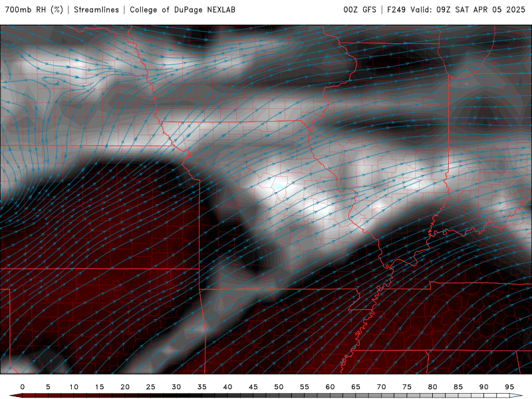532x399 pixels.
Task: Click the colorbar label "65"
Action: tap(356, 387)
